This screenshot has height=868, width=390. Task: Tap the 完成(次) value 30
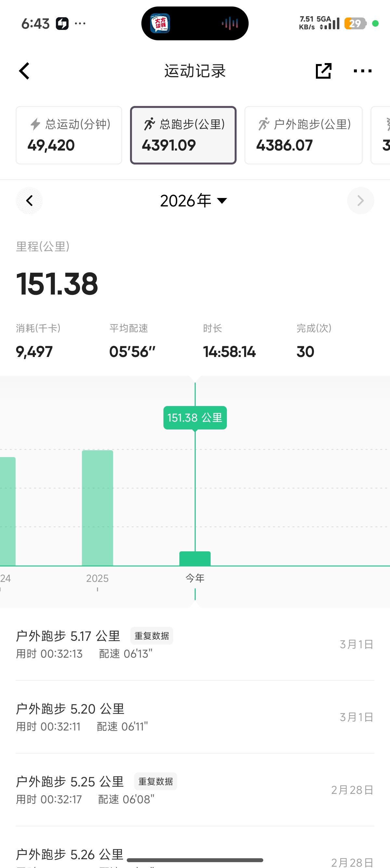[305, 352]
